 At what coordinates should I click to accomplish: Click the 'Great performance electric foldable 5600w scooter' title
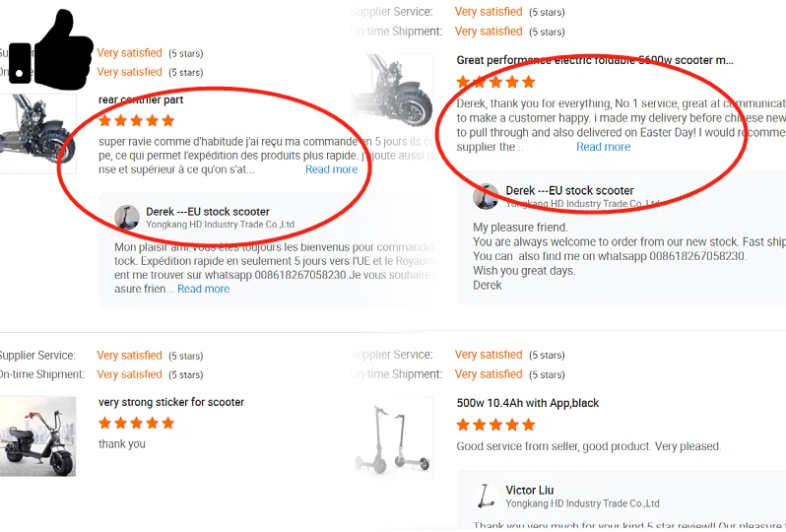coord(594,60)
